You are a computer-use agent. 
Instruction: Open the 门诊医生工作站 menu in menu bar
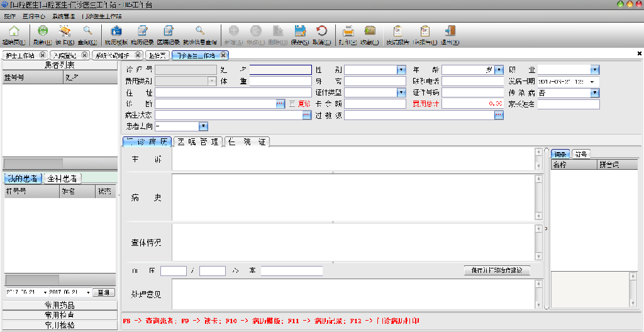pos(102,17)
